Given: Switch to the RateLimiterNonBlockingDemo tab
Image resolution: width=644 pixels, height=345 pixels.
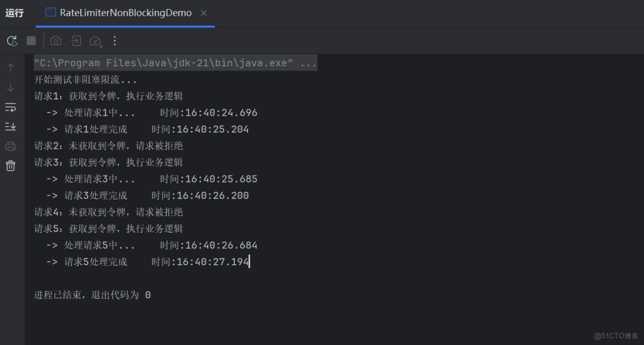Looking at the screenshot, I should (x=123, y=12).
